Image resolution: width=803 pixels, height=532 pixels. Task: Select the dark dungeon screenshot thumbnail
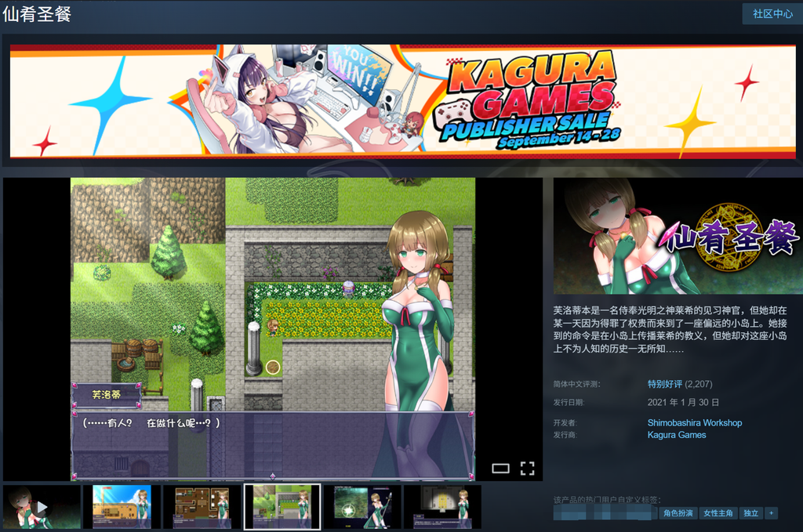[443, 507]
